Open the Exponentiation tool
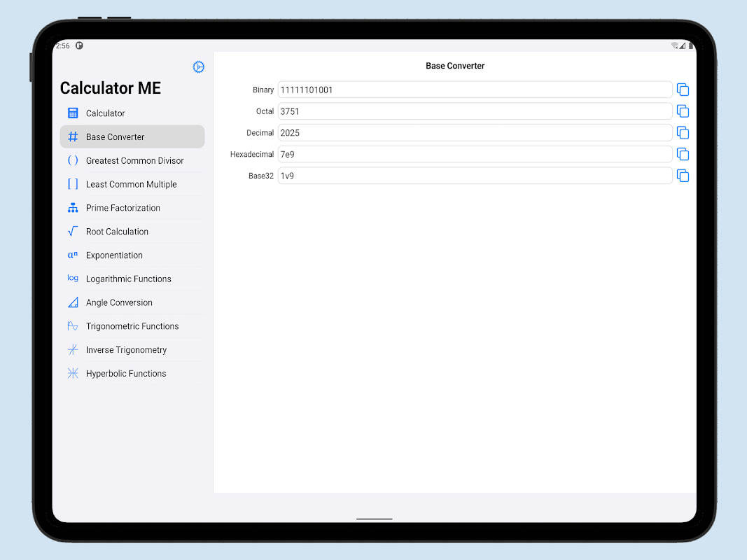Screen dimensions: 747x560 point(132,255)
